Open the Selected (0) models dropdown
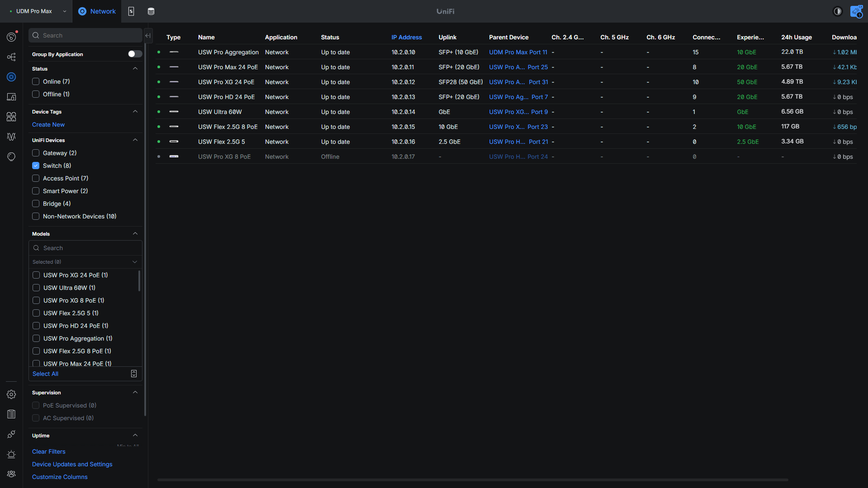The image size is (868, 488). click(85, 262)
